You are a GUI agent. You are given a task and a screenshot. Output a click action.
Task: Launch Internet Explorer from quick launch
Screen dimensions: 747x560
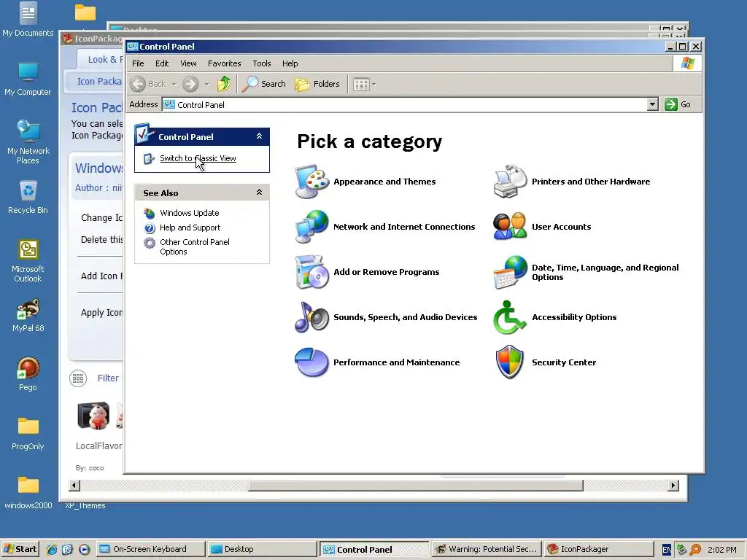tap(52, 549)
